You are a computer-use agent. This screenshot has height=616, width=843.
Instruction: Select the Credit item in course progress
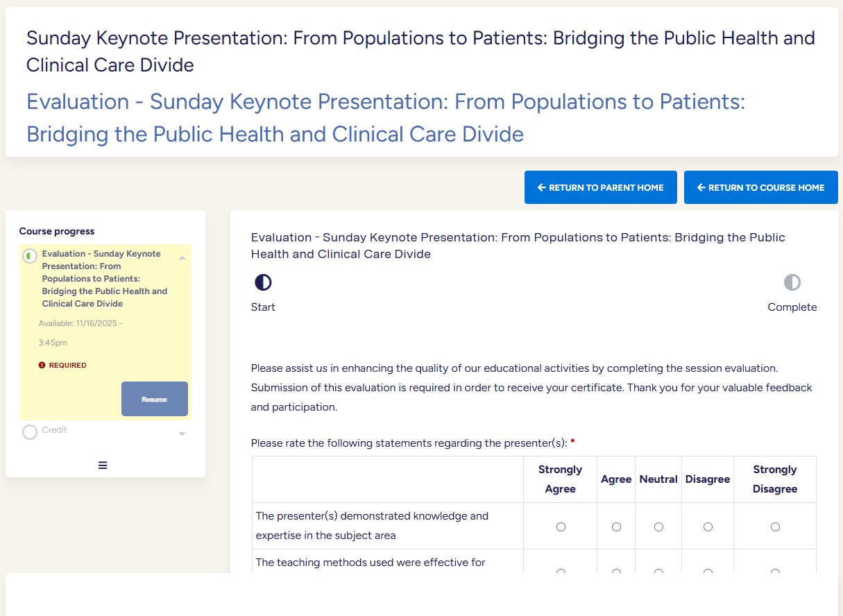[x=55, y=430]
